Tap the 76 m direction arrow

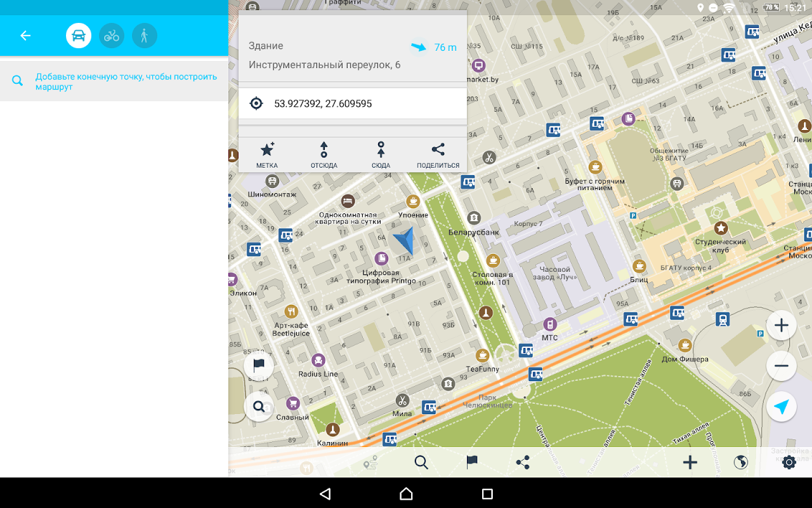419,47
